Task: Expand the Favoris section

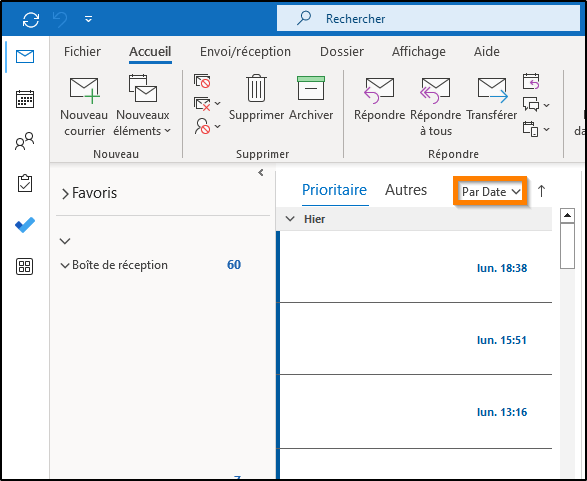Action: pos(65,194)
